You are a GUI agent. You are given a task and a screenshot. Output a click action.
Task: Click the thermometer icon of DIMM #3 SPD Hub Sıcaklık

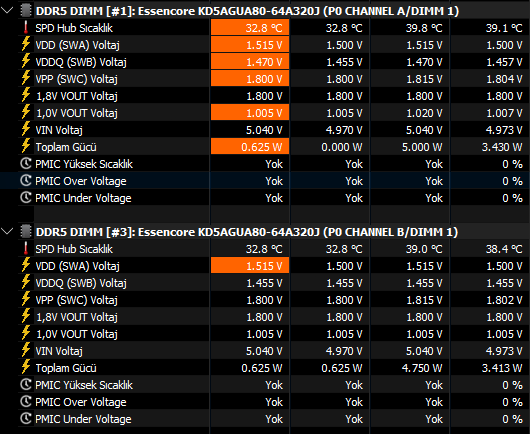coord(26,248)
